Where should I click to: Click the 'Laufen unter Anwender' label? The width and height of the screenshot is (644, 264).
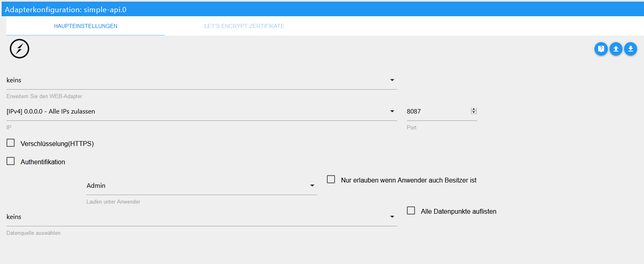point(113,202)
